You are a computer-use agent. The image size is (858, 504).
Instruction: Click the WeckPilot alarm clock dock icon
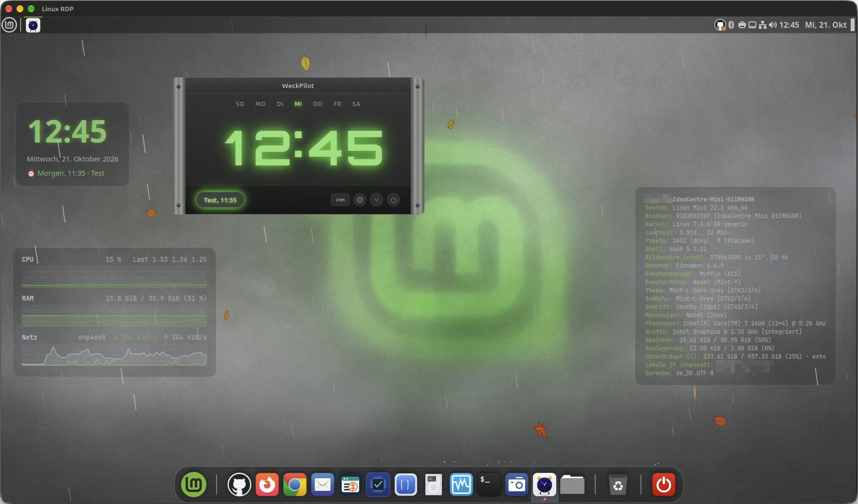pos(544,485)
